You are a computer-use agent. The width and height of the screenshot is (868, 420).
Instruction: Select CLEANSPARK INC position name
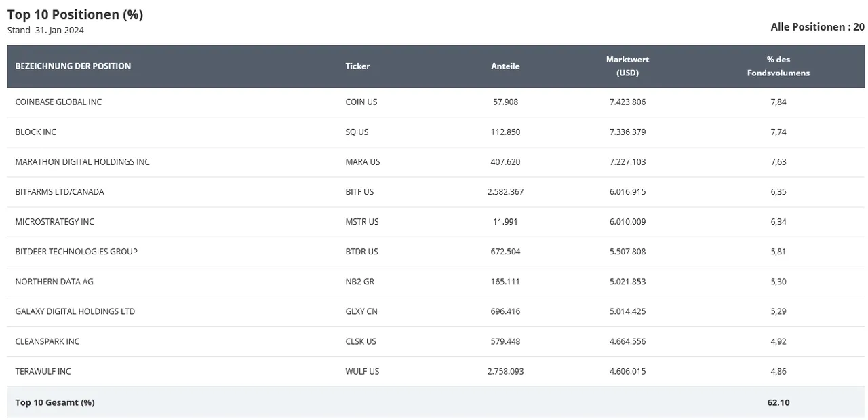pyautogui.click(x=47, y=341)
